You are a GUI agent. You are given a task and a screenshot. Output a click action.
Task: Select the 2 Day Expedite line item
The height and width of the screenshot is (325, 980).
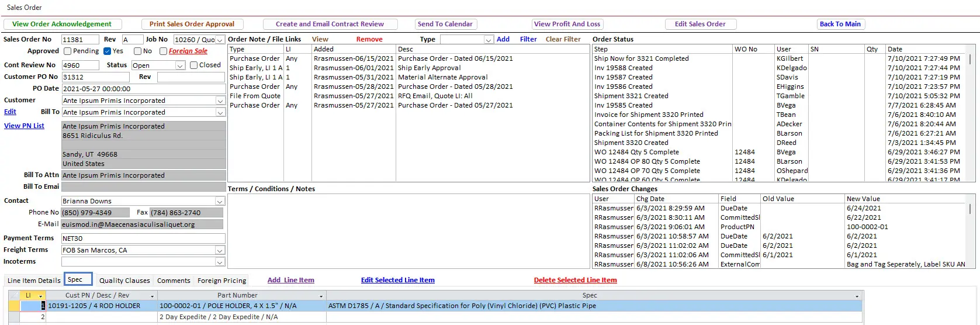click(x=241, y=317)
